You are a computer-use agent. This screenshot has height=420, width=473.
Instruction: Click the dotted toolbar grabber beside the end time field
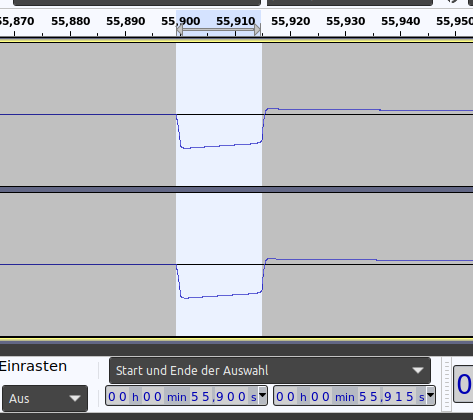click(446, 384)
